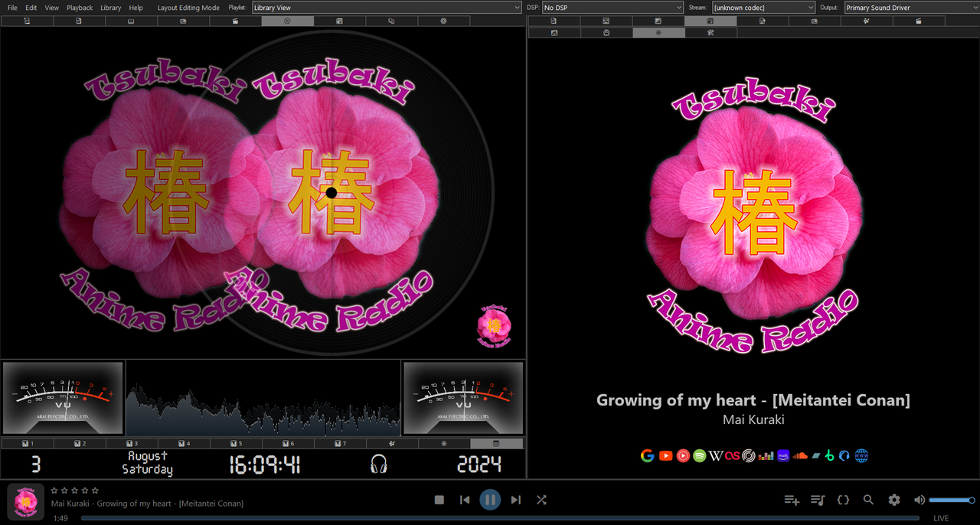
Task: Open the blue headphone web-link icon
Action: [x=844, y=455]
